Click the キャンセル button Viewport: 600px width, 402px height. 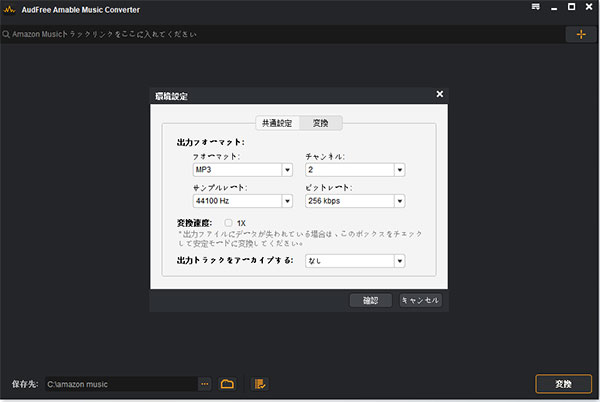421,300
